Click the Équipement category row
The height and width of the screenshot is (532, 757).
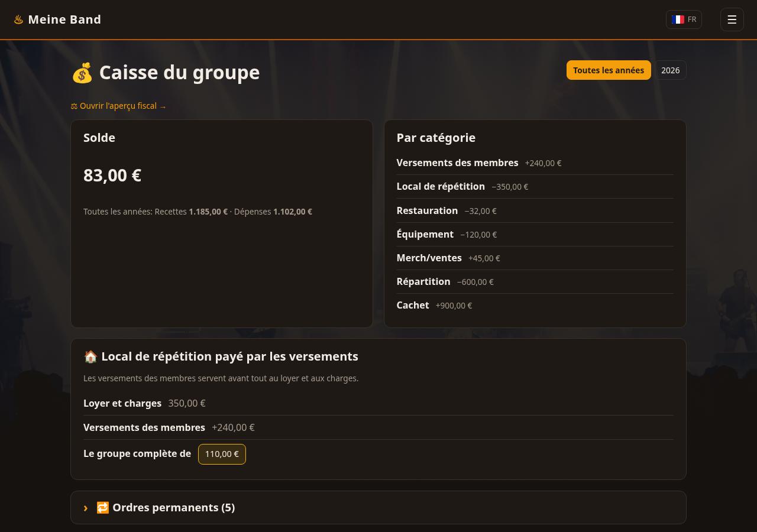coord(535,234)
